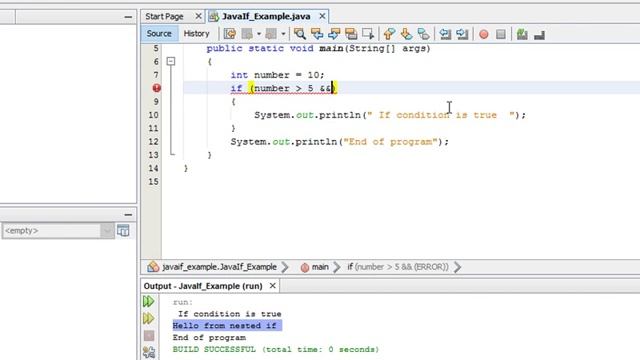Click highlighted 'Hello from nested if' output
This screenshot has height=360, width=640.
227,326
